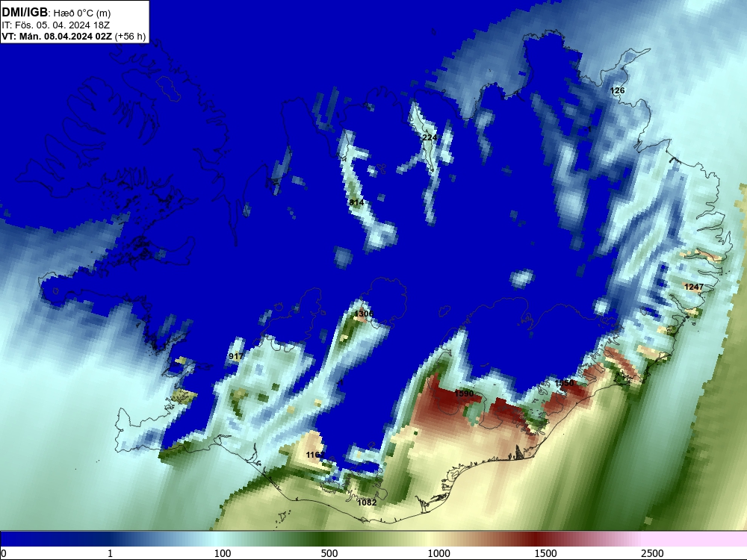Image resolution: width=747 pixels, height=560 pixels.
Task: Click the map value 1306
Action: [364, 314]
